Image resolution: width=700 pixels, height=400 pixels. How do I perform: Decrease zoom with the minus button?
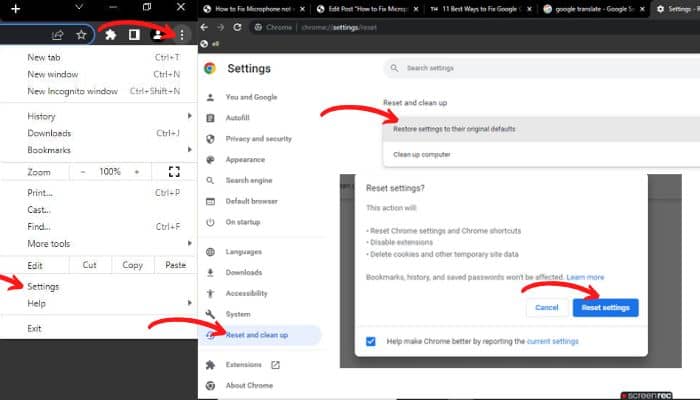coord(83,172)
